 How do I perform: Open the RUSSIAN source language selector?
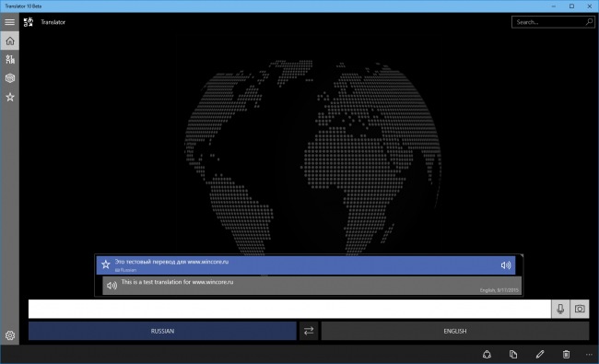click(x=162, y=331)
